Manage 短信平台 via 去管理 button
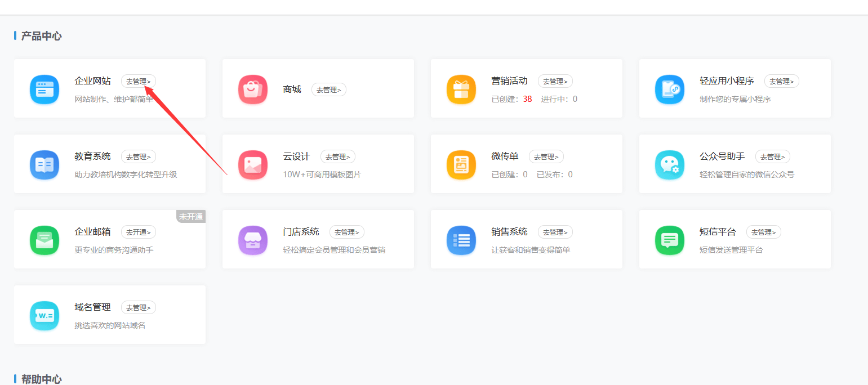 point(764,232)
